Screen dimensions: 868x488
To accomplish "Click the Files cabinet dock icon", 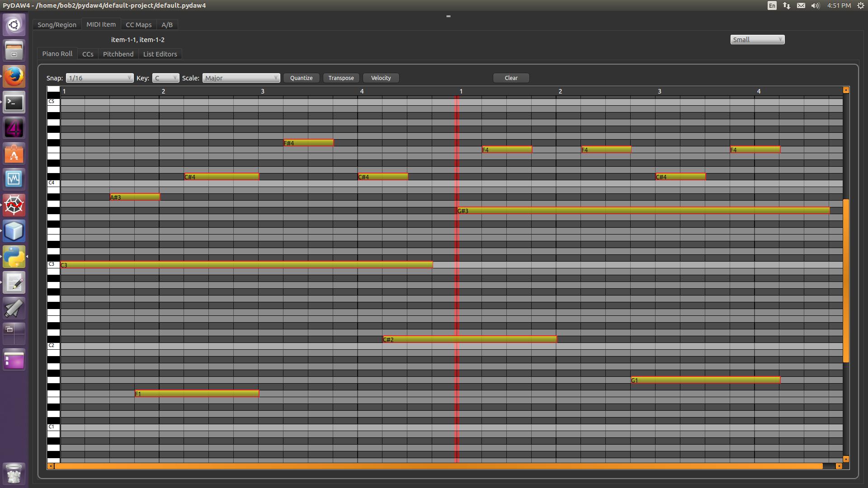I will click(14, 50).
